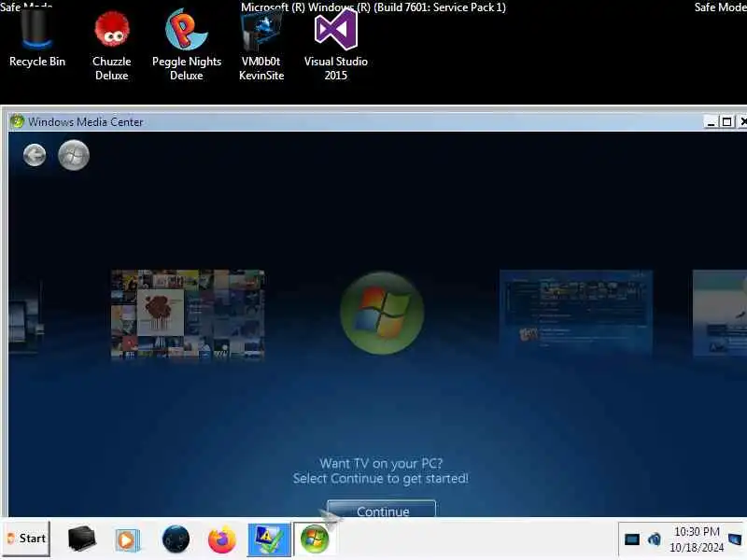Viewport: 747px width, 560px height.
Task: Open the Start menu
Action: click(26, 539)
